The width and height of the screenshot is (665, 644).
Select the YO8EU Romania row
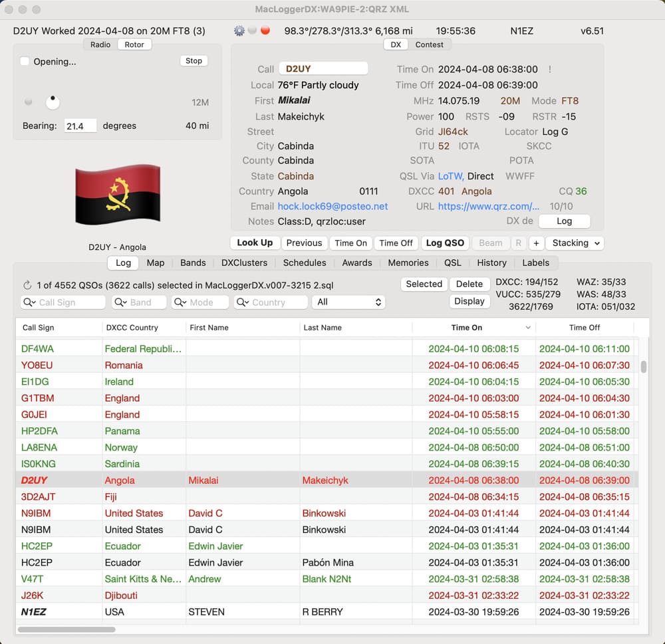click(327, 366)
